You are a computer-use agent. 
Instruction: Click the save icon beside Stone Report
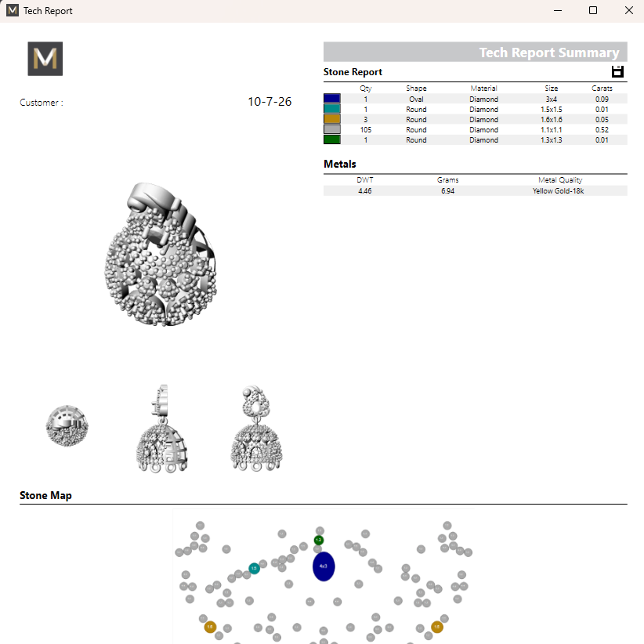click(617, 71)
